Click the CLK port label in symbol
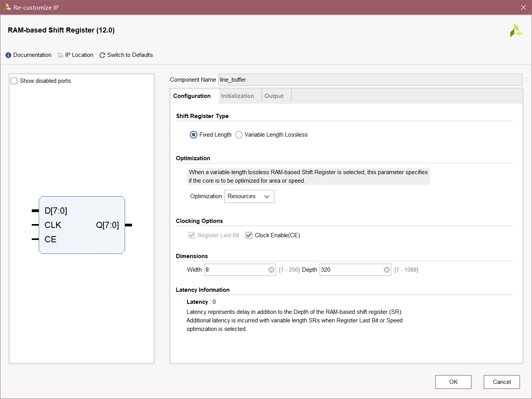Image resolution: width=532 pixels, height=399 pixels. 53,225
